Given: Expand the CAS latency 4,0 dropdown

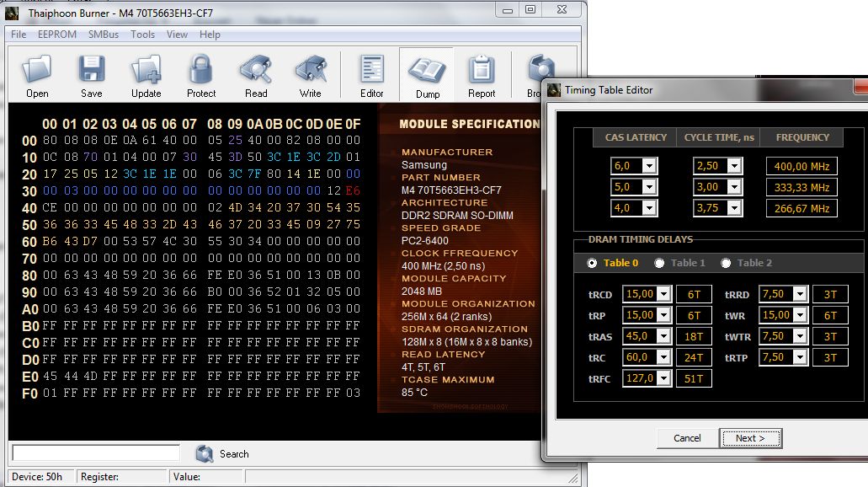Looking at the screenshot, I should click(x=649, y=208).
